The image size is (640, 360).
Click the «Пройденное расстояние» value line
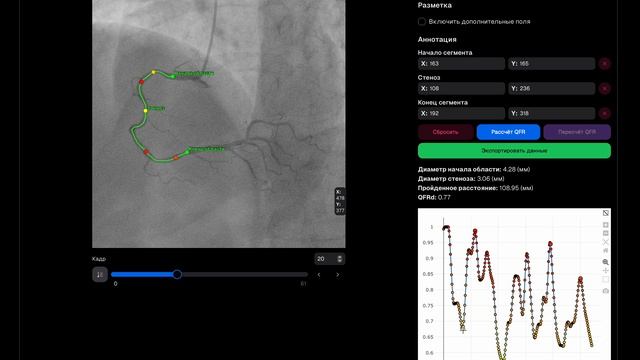pos(476,188)
